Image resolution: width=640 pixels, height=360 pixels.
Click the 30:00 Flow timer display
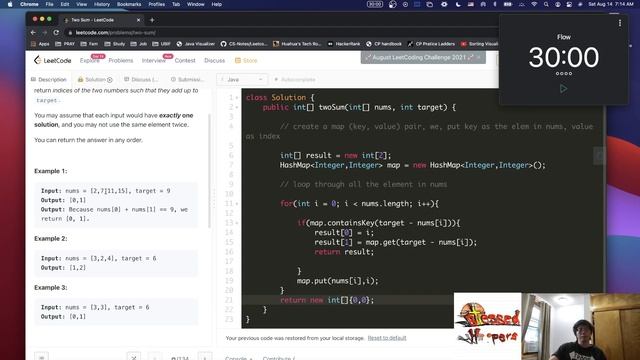pyautogui.click(x=564, y=57)
